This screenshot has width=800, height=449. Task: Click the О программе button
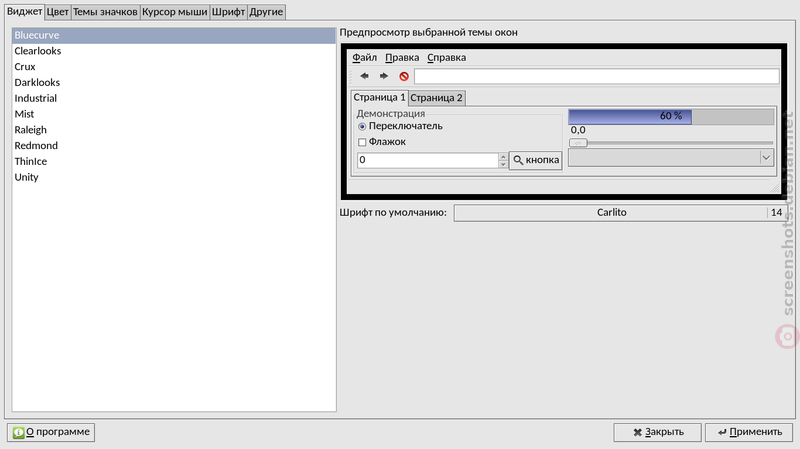coord(51,432)
